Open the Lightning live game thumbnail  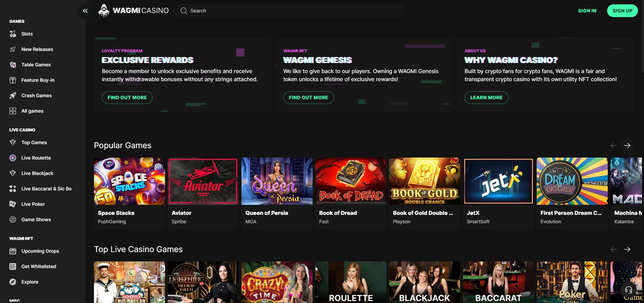[203, 282]
